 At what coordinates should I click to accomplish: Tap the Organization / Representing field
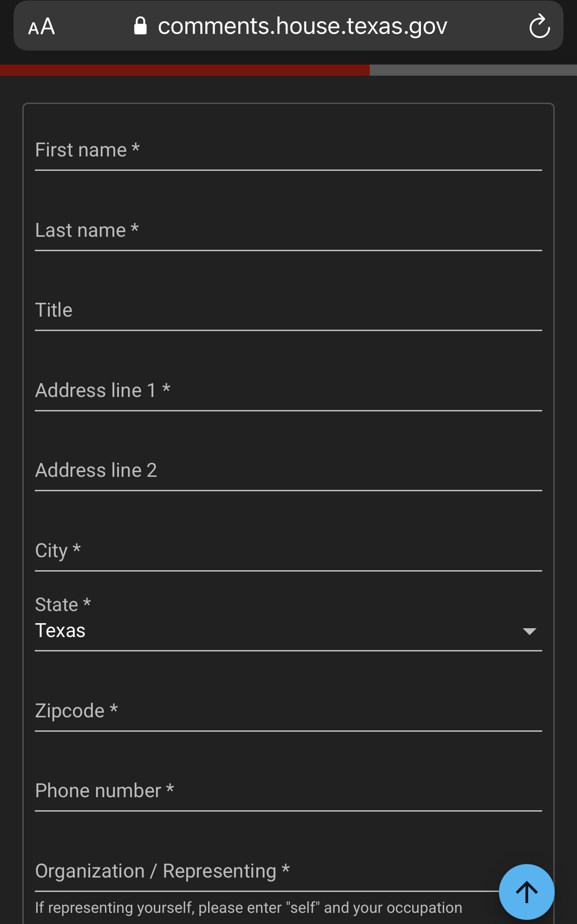click(265, 872)
